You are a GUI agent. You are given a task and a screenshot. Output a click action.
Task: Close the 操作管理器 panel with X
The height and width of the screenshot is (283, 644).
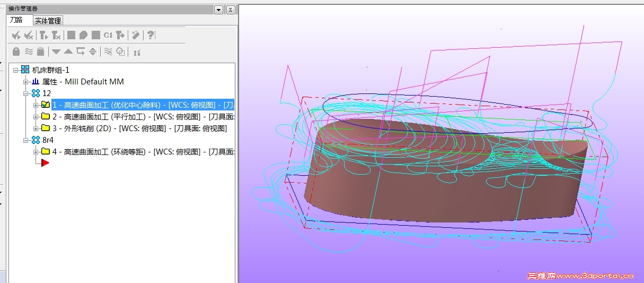[231, 10]
